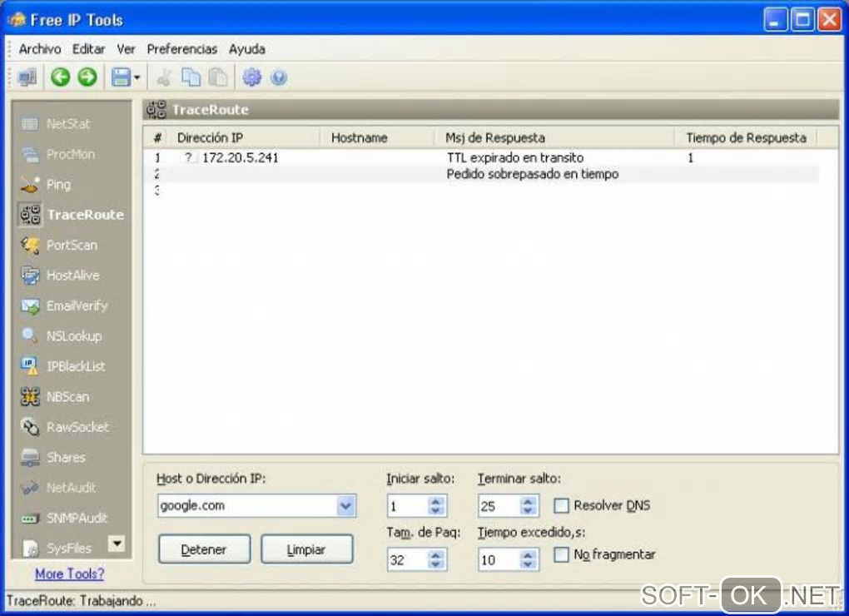The width and height of the screenshot is (849, 616).
Task: Click the Limpiar button
Action: [x=306, y=549]
